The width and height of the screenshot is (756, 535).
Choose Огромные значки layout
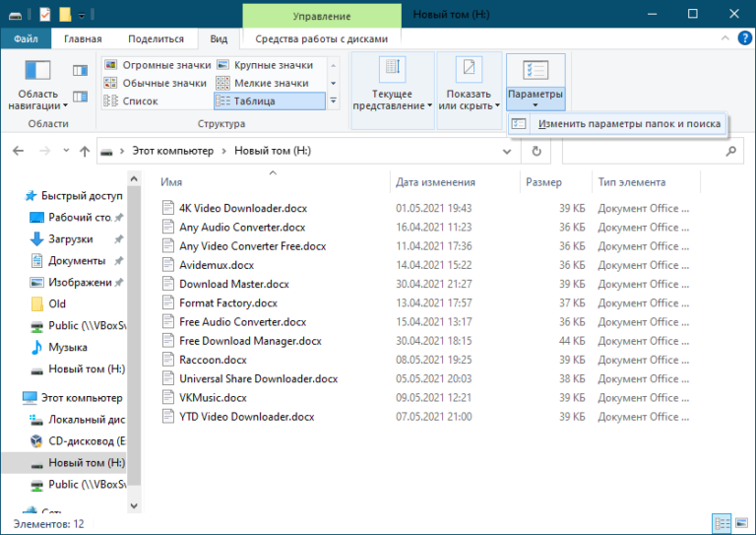point(157,65)
